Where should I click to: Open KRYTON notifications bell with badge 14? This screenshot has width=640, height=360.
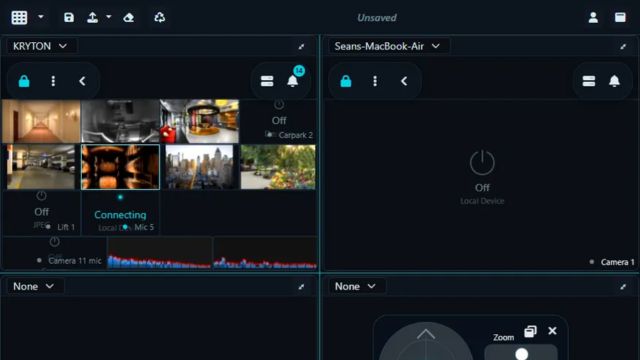293,81
